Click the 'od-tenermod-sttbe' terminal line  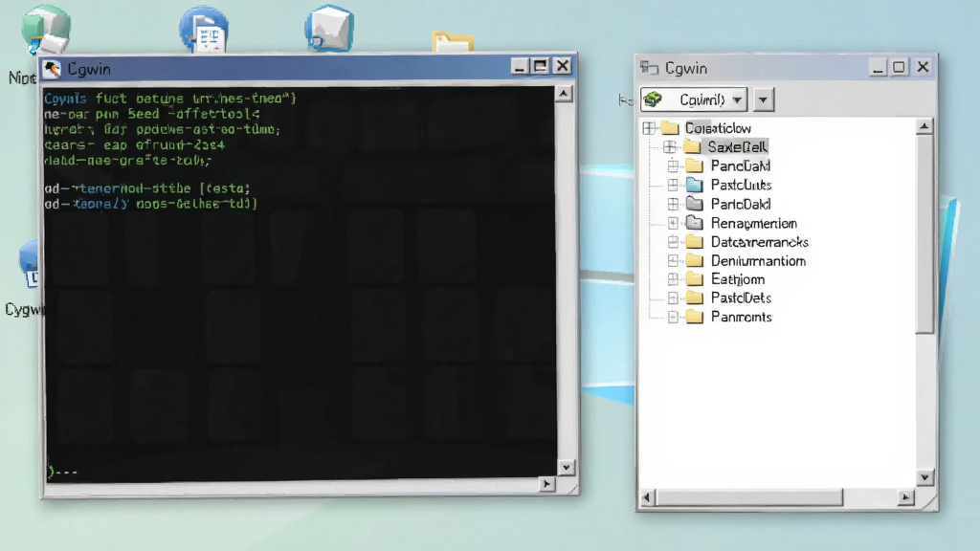point(147,188)
